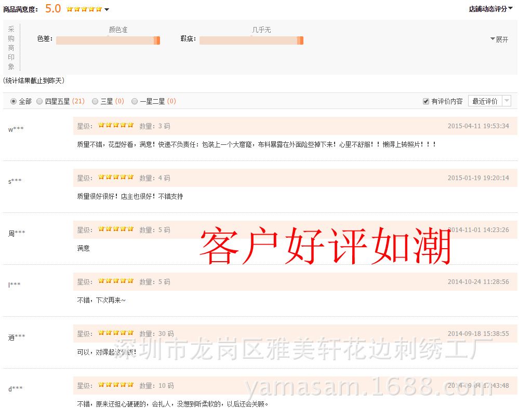
Task: Click star rating in w*** review
Action: pos(116,126)
